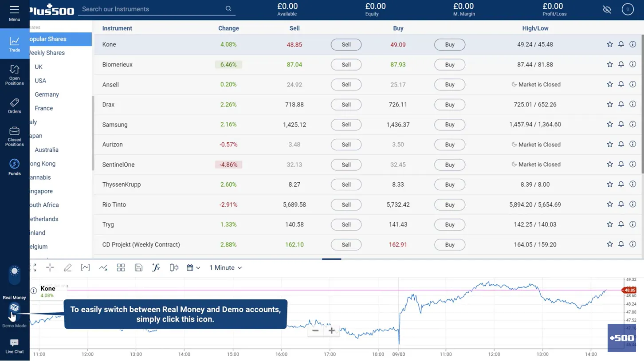
Task: Open info icon beside Kone chart label
Action: [34, 291]
